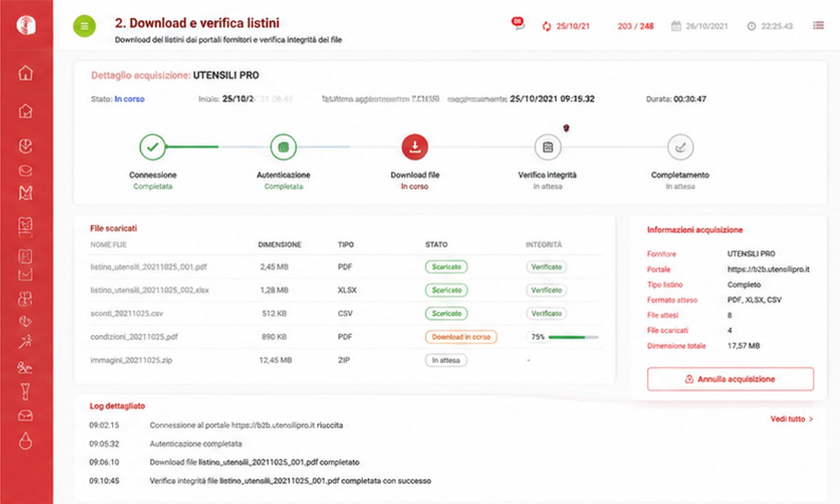Click log entry at 09:10:45
The image size is (840, 504).
(260, 481)
